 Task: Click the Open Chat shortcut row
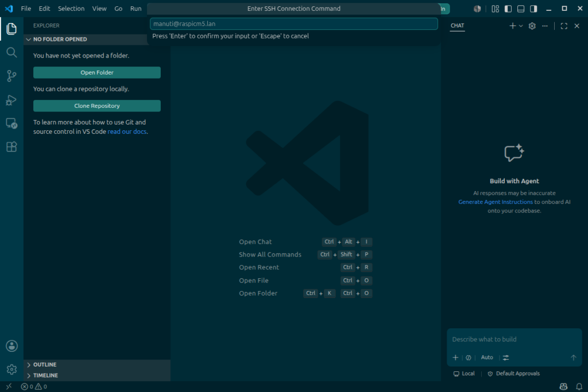point(305,242)
